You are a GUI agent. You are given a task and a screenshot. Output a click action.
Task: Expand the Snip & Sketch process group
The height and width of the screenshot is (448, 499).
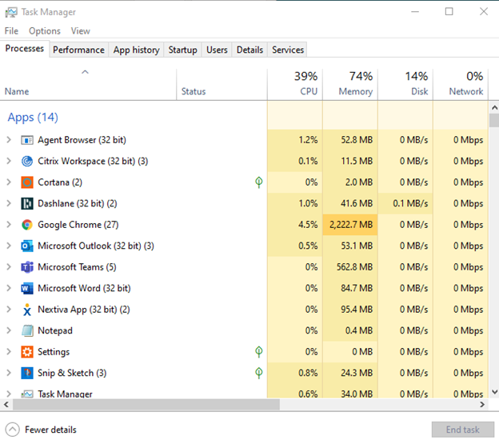click(x=9, y=373)
